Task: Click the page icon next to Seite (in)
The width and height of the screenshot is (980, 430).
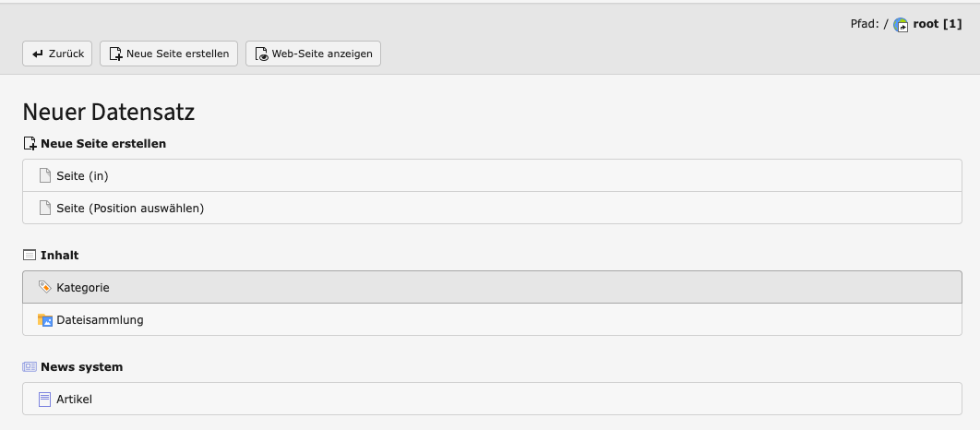Action: point(45,175)
